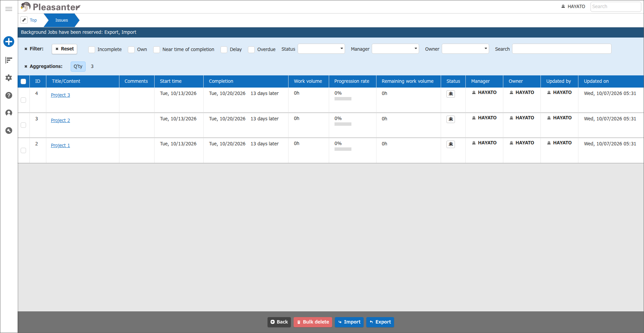This screenshot has width=644, height=333.
Task: Click the HAYATO user icon in header
Action: (563, 6)
